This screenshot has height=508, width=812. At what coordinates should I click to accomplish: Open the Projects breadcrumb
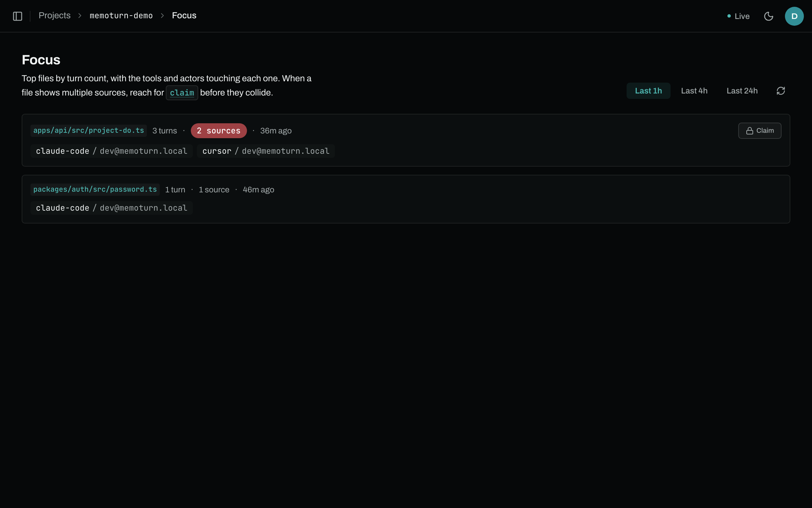(x=54, y=16)
